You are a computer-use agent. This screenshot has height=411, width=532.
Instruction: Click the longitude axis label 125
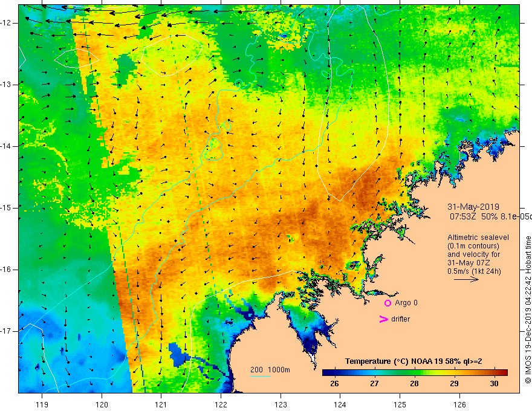tap(400, 404)
